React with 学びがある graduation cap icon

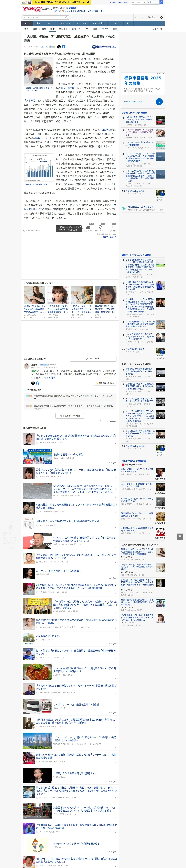coord(89,227)
